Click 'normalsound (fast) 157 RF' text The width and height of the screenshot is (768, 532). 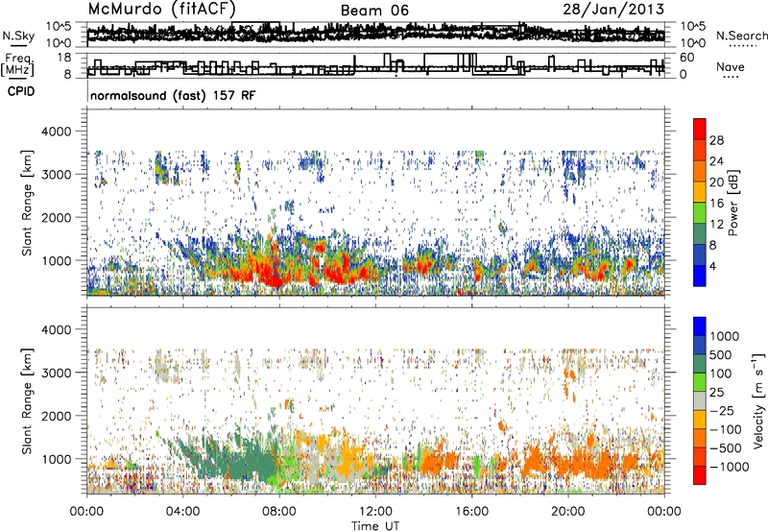click(173, 96)
